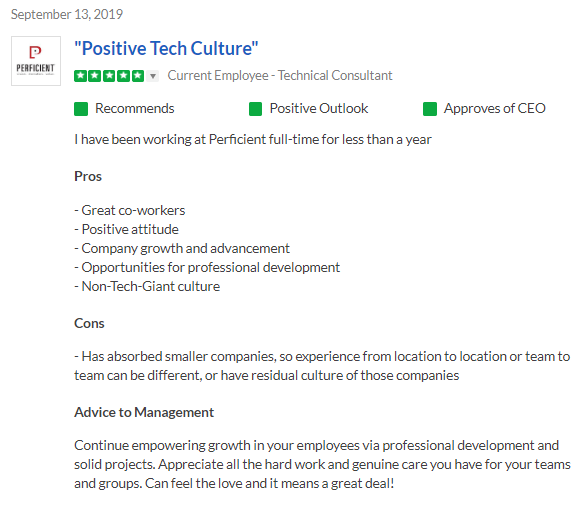This screenshot has width=583, height=507.
Task: Expand the star rating breakdown arrow
Action: pyautogui.click(x=153, y=76)
